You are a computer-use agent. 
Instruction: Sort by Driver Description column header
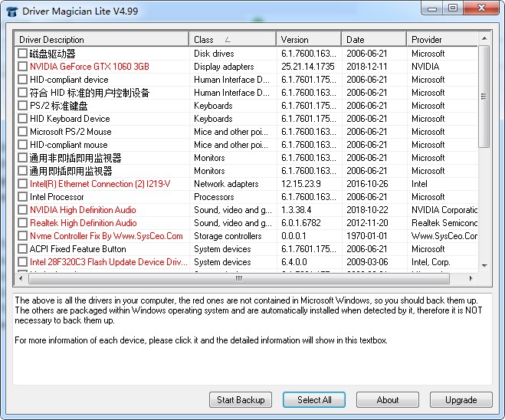(x=101, y=40)
